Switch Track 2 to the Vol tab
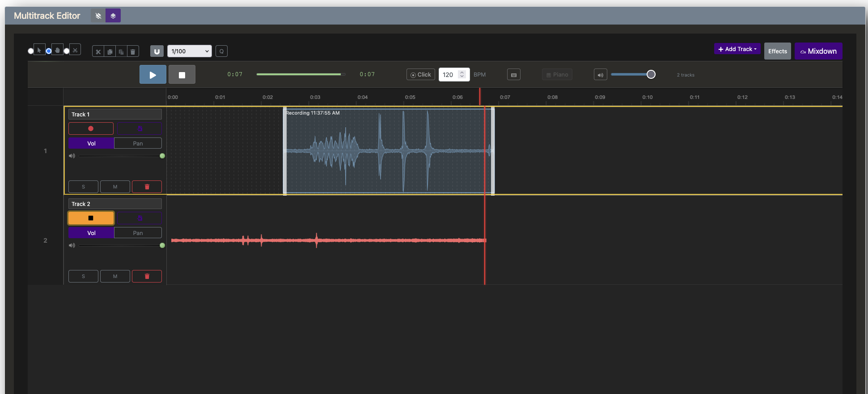 91,233
